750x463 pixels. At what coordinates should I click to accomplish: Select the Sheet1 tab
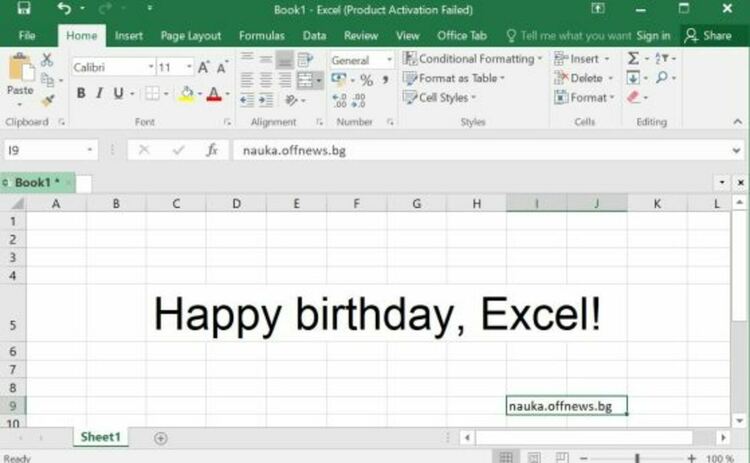click(x=100, y=437)
